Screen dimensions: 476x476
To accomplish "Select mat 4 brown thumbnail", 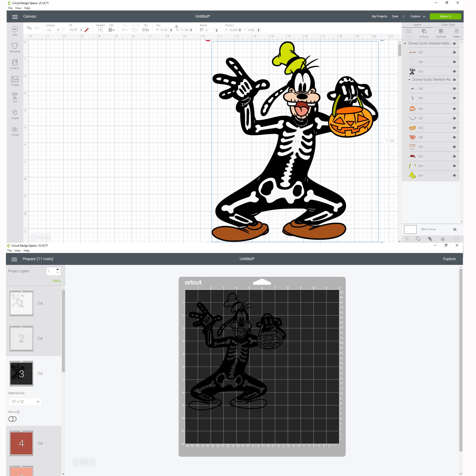I will 21,443.
